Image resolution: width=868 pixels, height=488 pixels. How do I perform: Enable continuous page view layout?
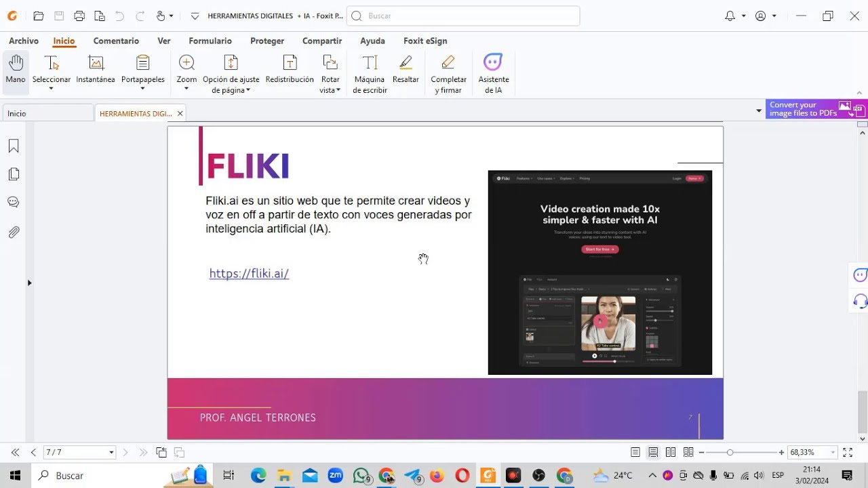653,452
